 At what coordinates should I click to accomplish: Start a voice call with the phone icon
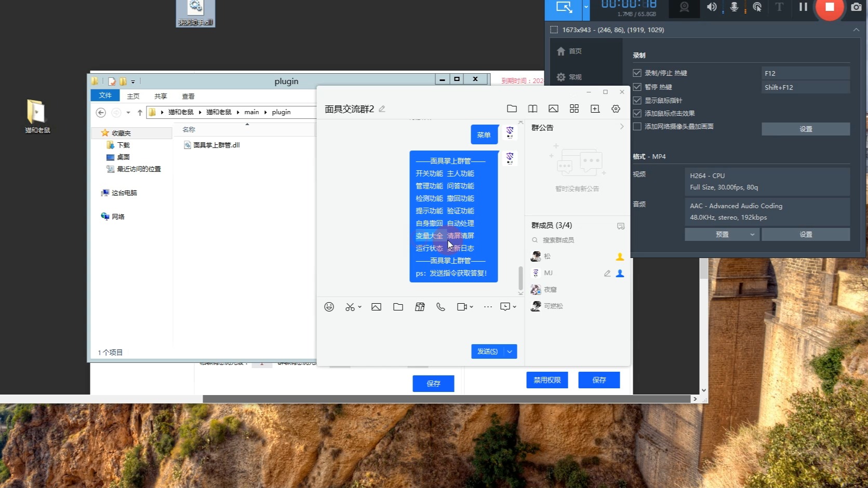pos(440,307)
